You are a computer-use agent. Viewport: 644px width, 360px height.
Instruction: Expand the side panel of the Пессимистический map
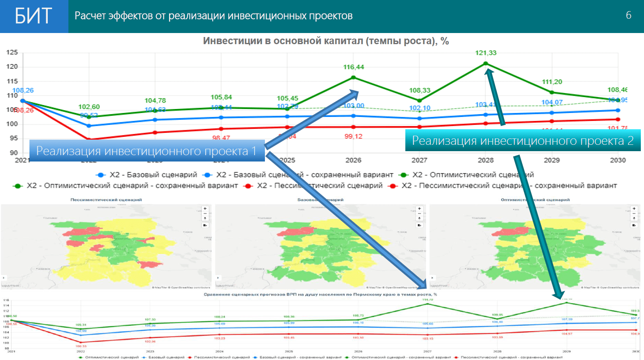point(4,278)
